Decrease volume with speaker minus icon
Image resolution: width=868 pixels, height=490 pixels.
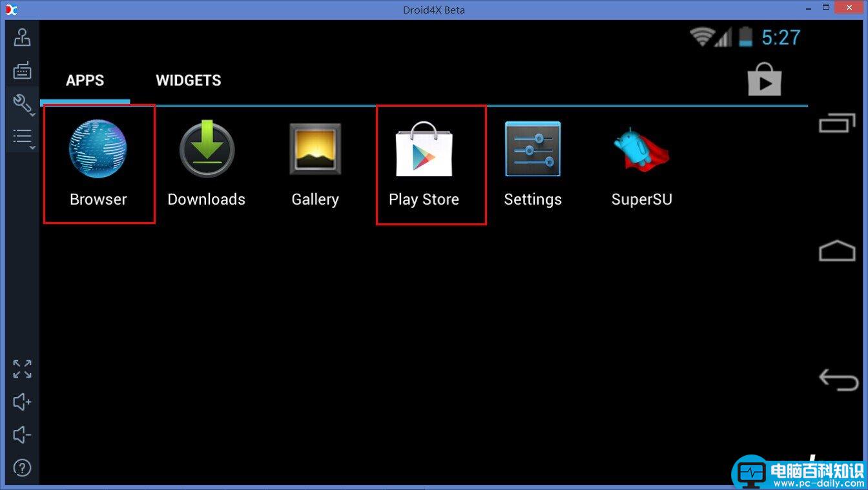point(22,434)
